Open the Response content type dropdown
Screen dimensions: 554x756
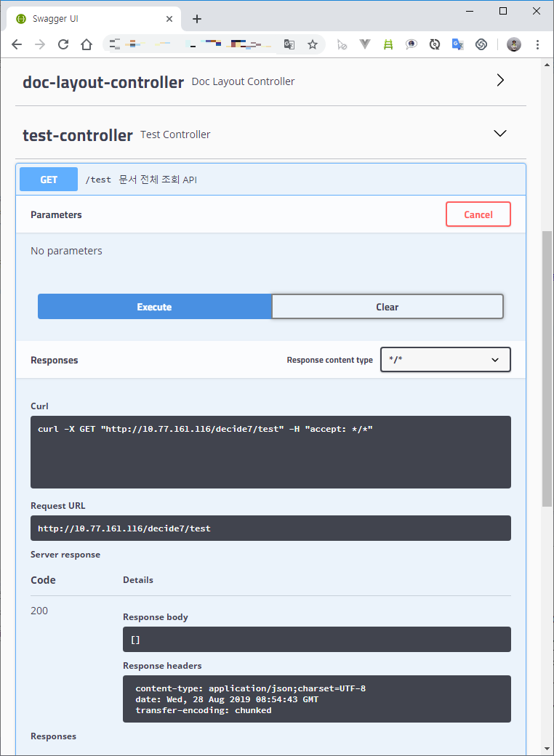(446, 360)
